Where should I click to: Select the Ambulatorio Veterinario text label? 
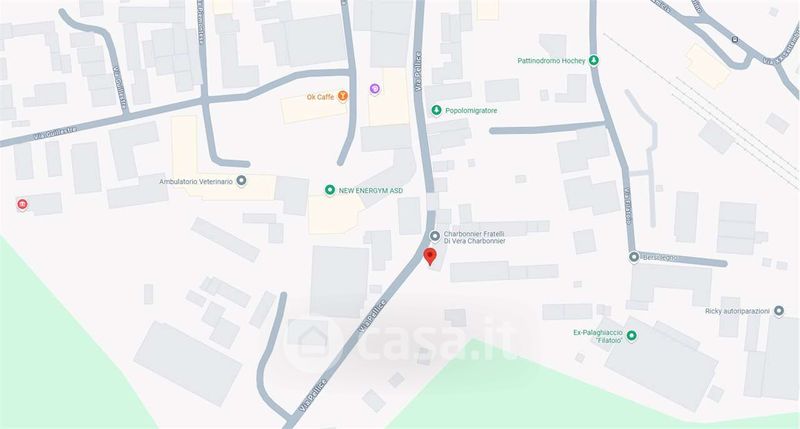click(196, 181)
